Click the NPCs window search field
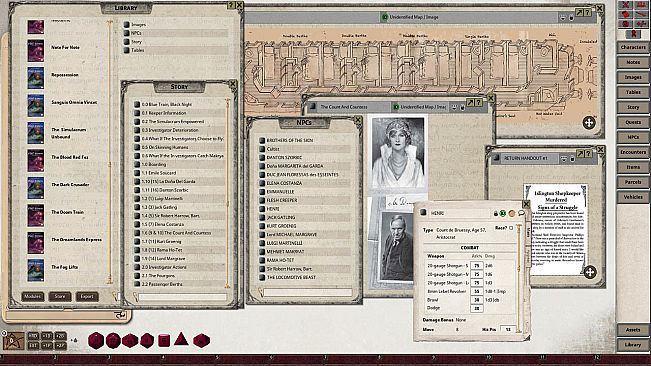 point(308,293)
